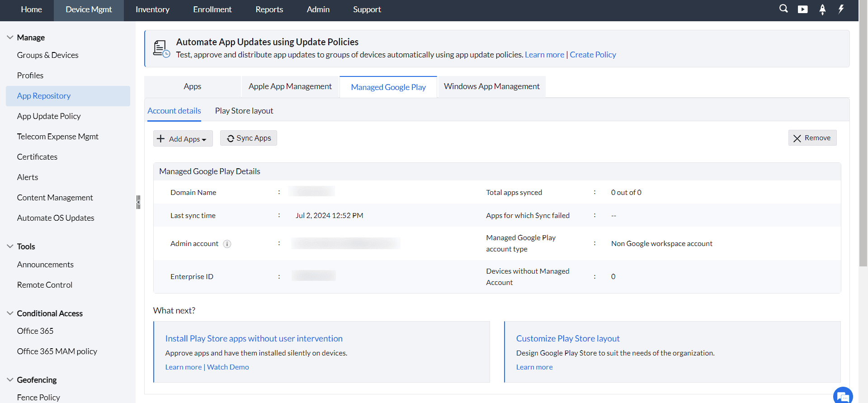
Task: Open the Create Policy link
Action: pyautogui.click(x=593, y=55)
